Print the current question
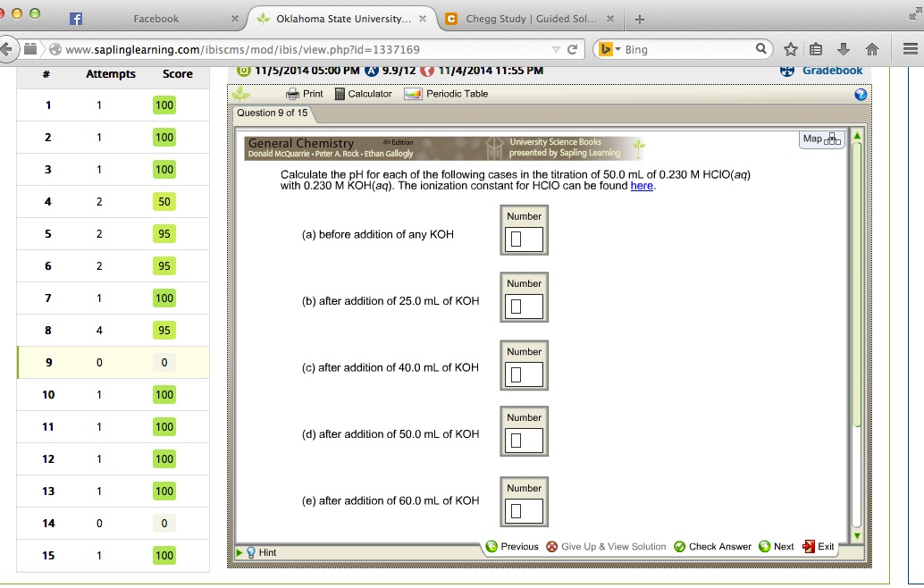The image size is (924, 588). (x=304, y=94)
